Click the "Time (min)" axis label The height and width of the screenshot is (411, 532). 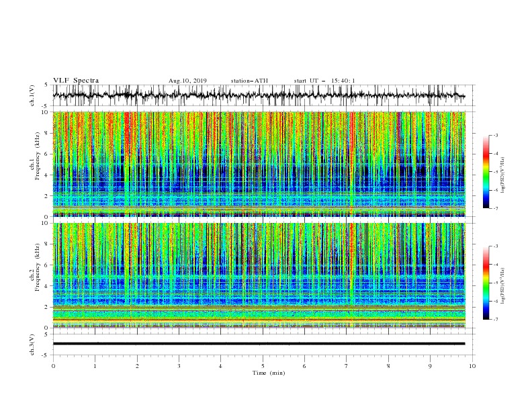pyautogui.click(x=269, y=373)
